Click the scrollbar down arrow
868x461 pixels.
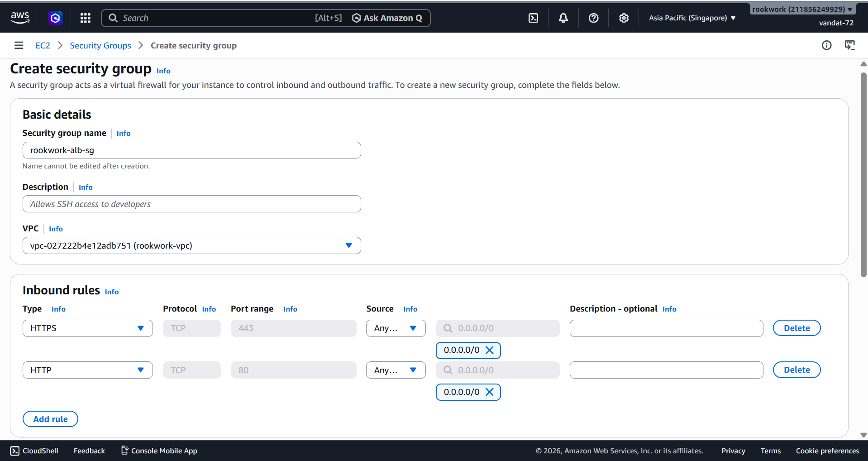coord(863,435)
